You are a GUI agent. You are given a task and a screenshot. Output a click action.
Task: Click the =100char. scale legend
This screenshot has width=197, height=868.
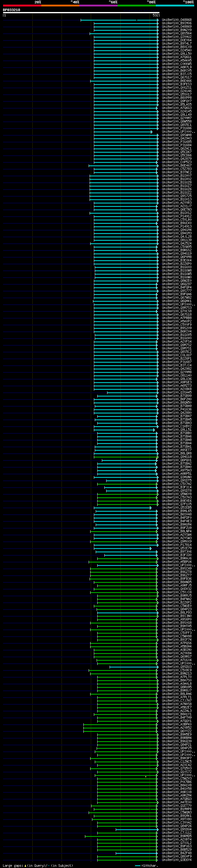[x=146, y=866]
